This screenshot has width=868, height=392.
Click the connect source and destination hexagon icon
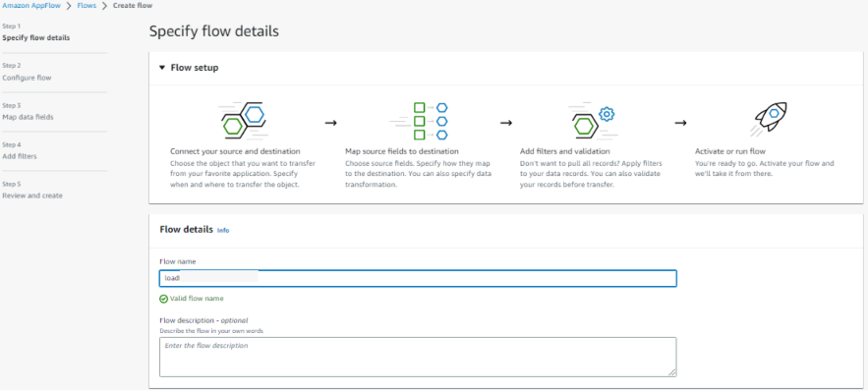243,121
